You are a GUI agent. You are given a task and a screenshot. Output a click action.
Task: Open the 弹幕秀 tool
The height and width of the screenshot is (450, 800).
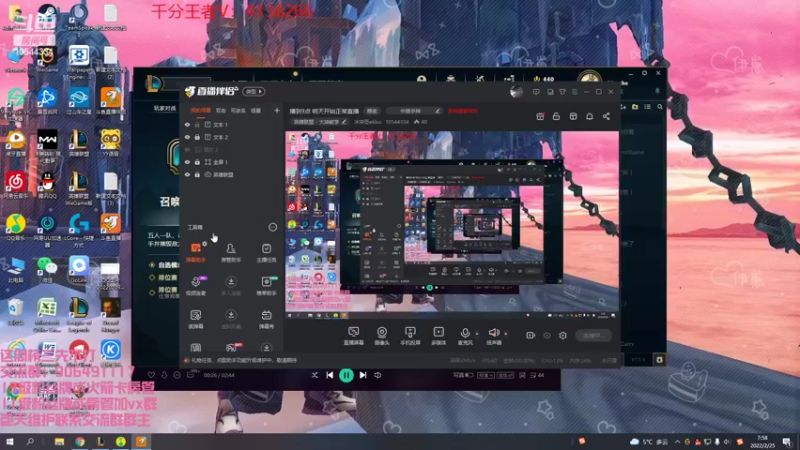point(266,319)
